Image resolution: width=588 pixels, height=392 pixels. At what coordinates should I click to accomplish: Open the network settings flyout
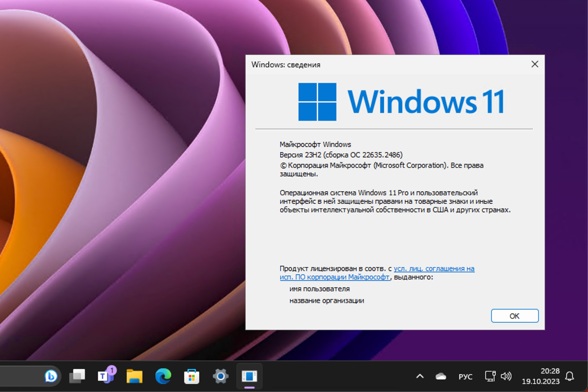[490, 376]
